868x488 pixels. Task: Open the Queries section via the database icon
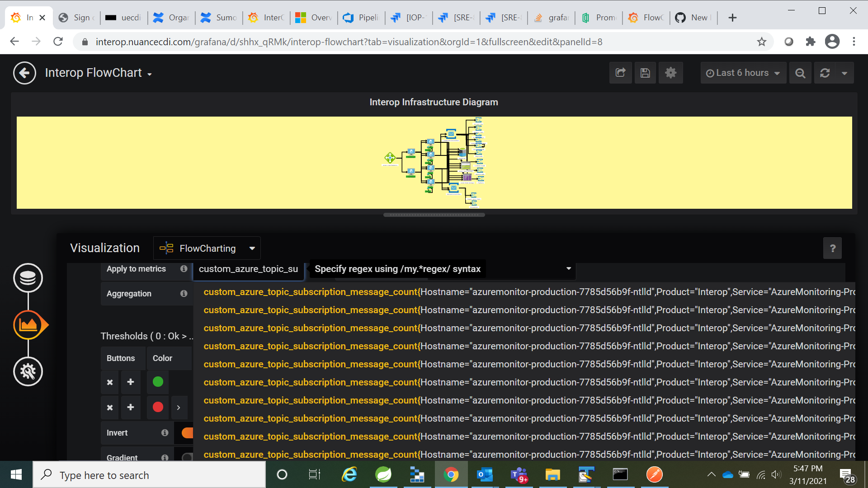click(x=28, y=278)
